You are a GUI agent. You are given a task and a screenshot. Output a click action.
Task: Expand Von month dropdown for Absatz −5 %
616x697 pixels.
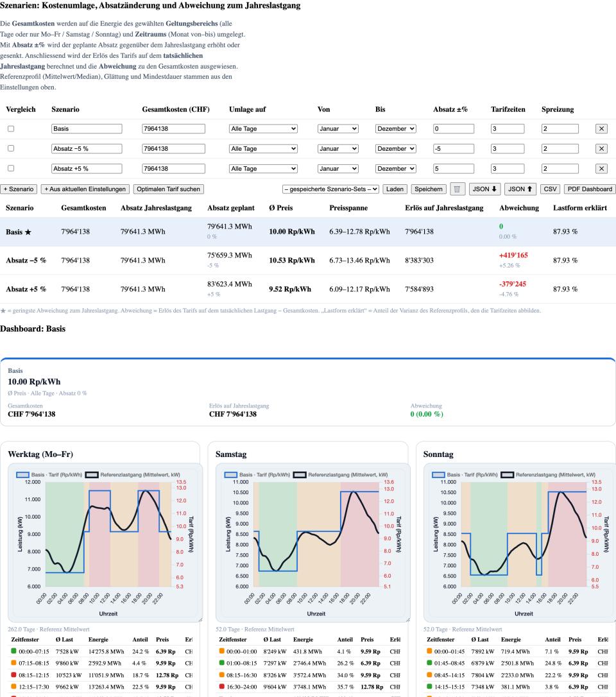(x=338, y=148)
